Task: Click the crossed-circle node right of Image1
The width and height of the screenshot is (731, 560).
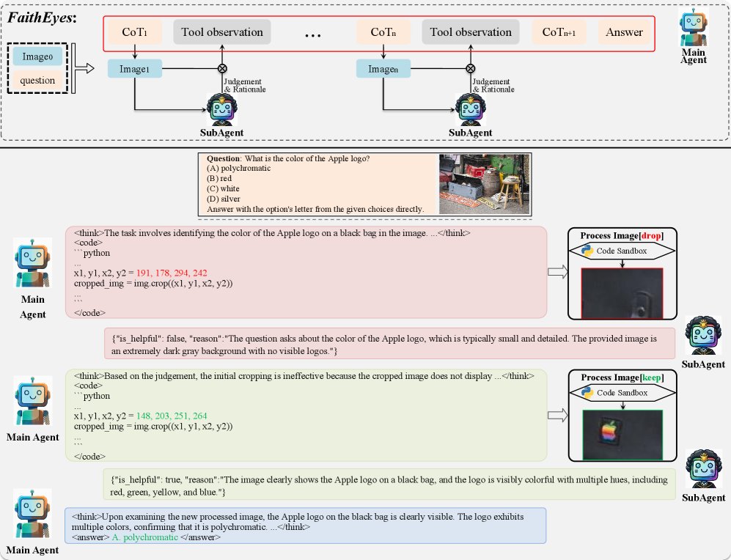Action: click(x=222, y=68)
